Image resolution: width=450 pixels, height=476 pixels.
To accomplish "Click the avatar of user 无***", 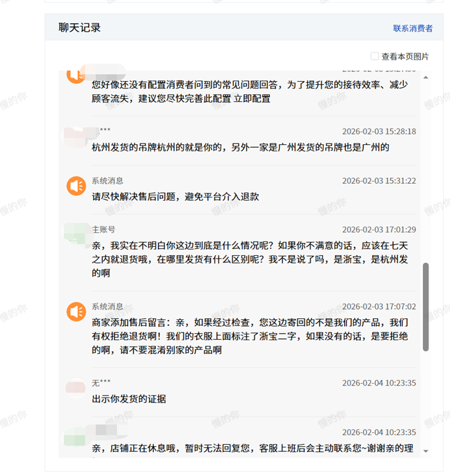I will point(76,388).
